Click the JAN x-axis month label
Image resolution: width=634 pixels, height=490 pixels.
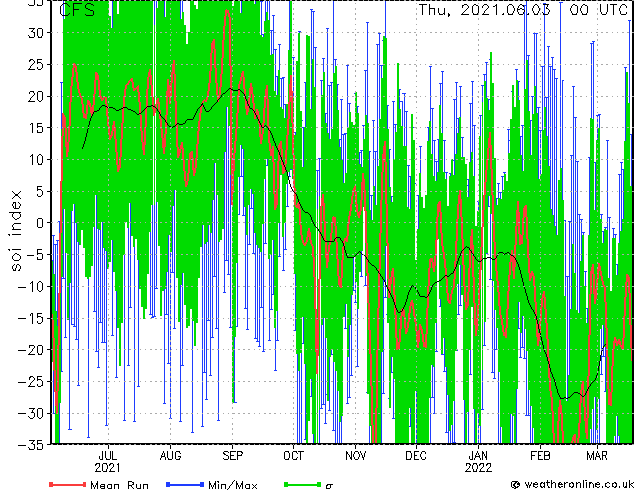pos(478,456)
